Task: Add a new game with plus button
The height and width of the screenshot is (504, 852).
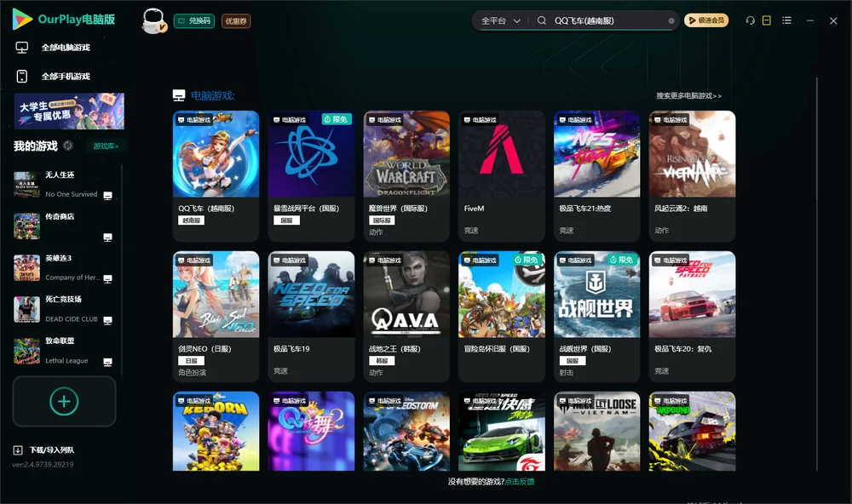Action: coord(64,401)
